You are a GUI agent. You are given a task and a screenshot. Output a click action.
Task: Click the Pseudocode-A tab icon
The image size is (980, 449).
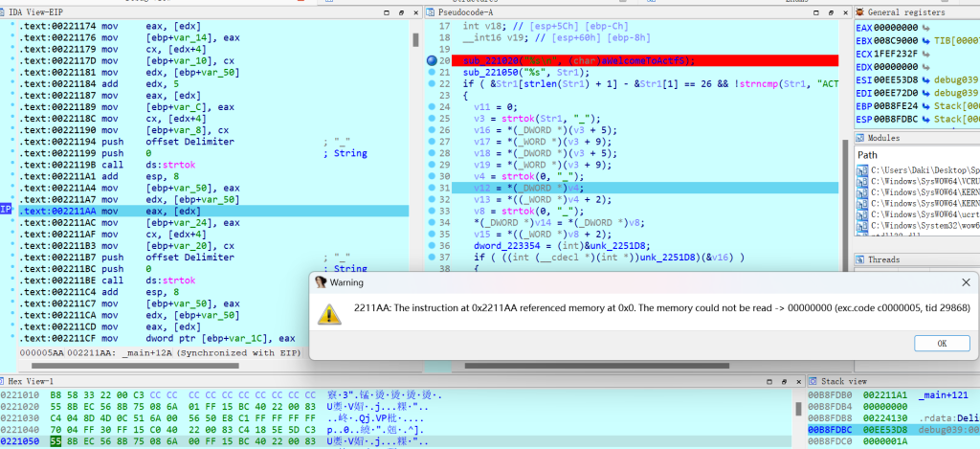(432, 12)
